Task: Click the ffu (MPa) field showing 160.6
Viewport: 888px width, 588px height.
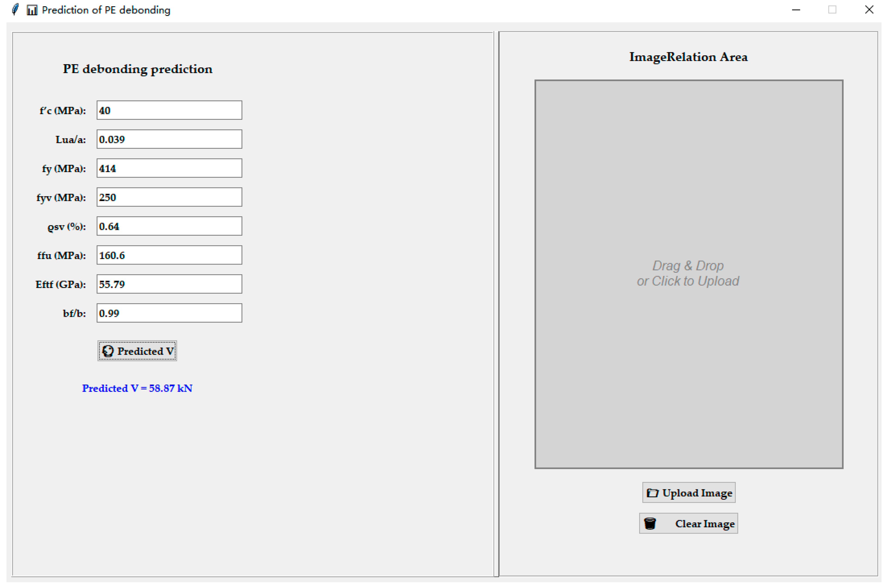Action: point(169,255)
